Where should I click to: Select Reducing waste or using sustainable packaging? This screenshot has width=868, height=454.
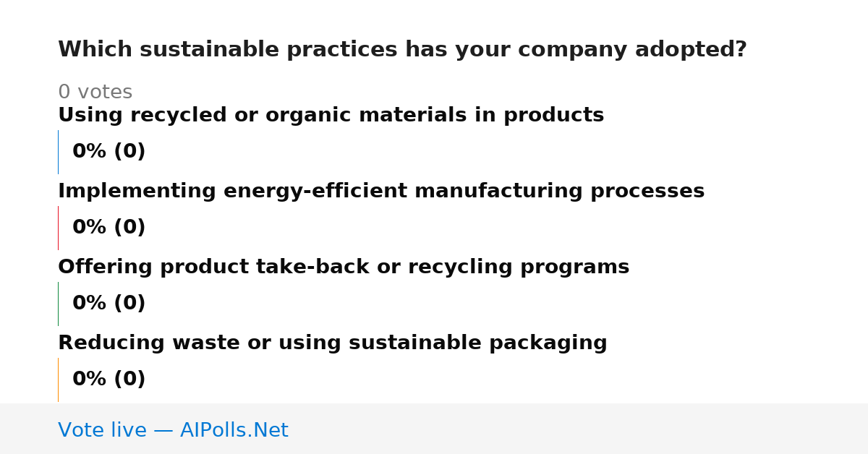pos(332,343)
